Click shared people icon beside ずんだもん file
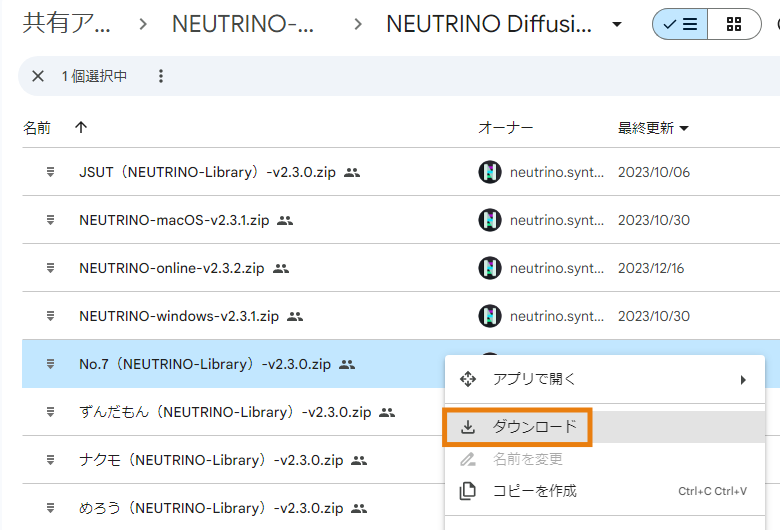Image resolution: width=780 pixels, height=530 pixels. click(387, 413)
